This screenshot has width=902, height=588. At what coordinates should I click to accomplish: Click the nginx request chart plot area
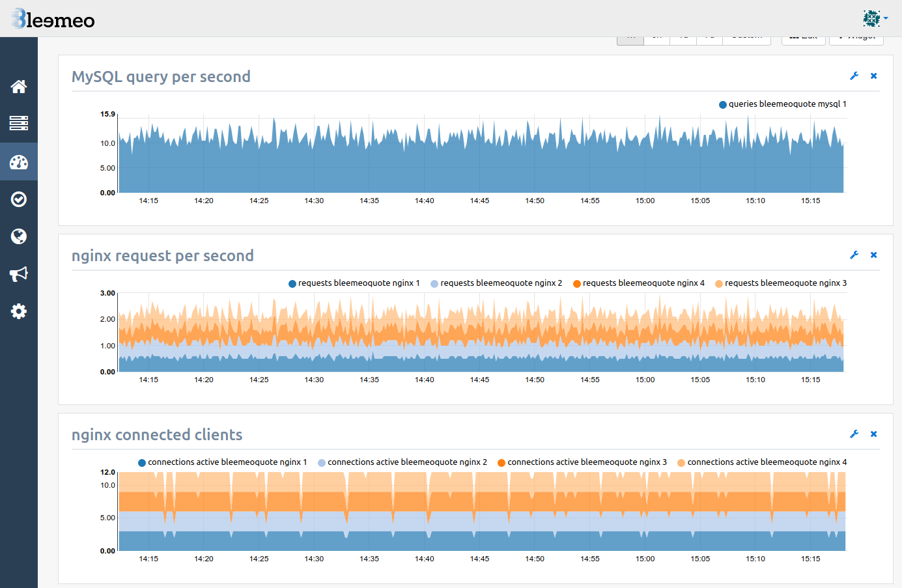point(481,333)
